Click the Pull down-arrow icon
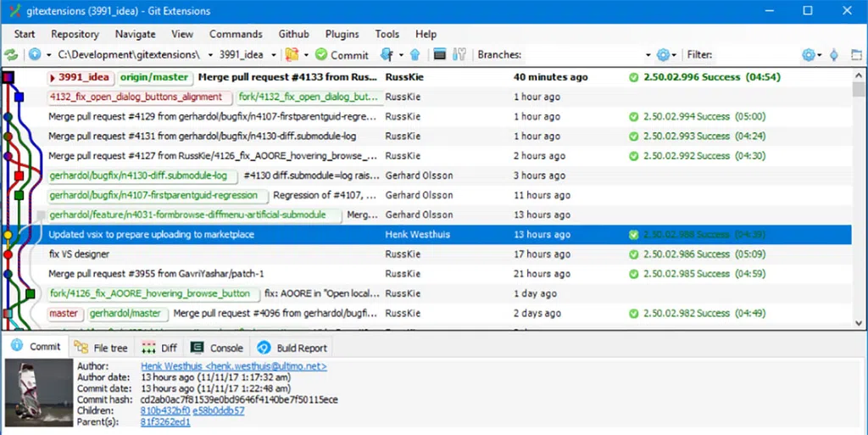This screenshot has width=868, height=435. pos(387,55)
